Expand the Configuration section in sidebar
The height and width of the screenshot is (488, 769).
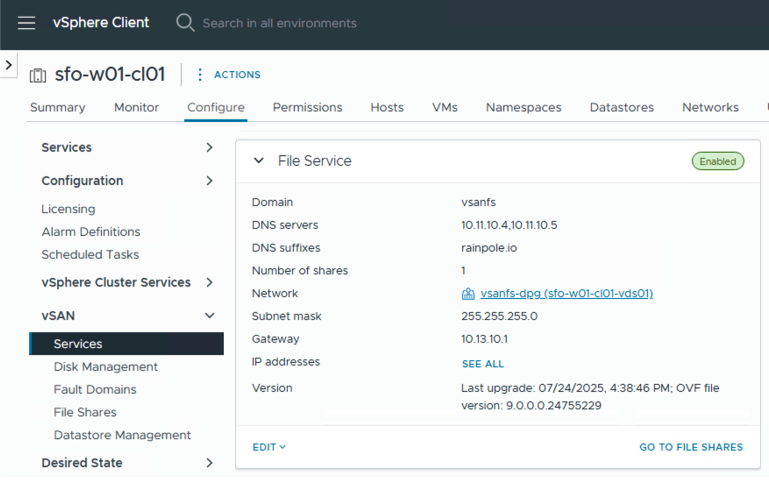click(x=209, y=181)
